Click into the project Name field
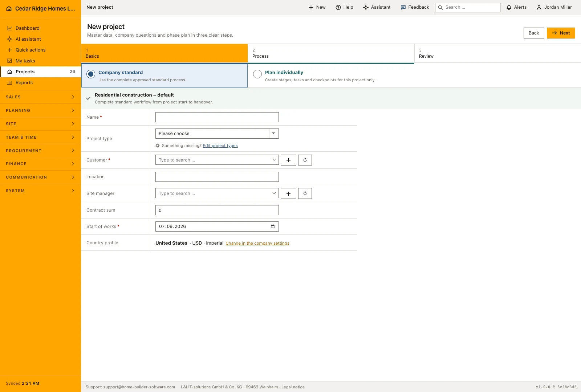581x392 pixels. pos(217,117)
